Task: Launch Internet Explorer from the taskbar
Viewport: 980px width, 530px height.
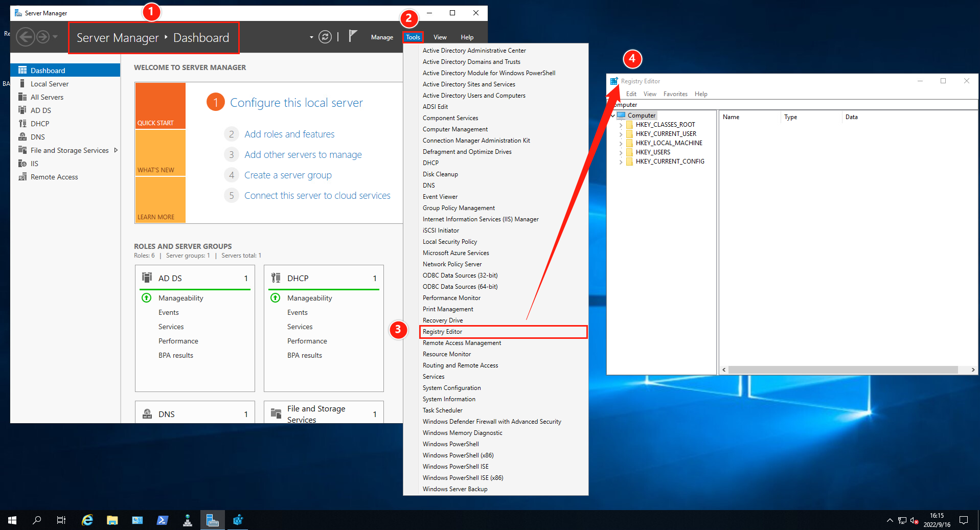Action: (x=87, y=520)
